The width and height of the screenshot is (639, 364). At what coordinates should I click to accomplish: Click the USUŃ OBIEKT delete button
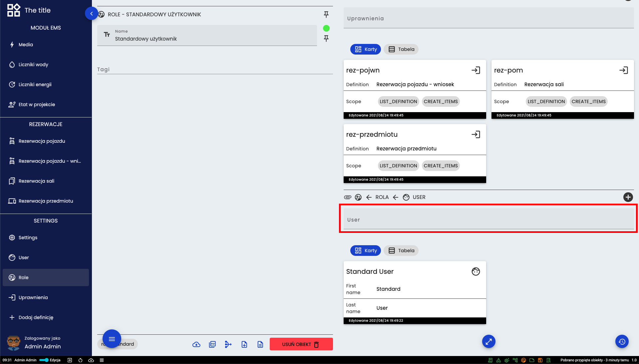tap(301, 344)
